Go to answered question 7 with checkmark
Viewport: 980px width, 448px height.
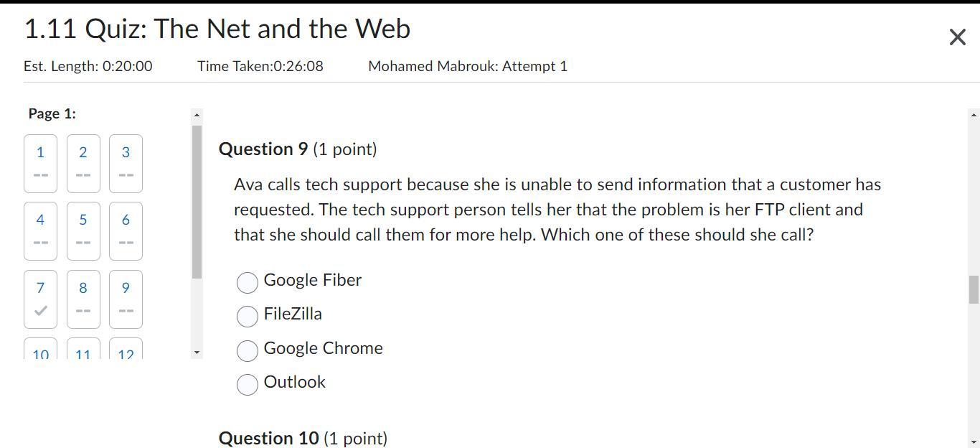click(x=40, y=299)
